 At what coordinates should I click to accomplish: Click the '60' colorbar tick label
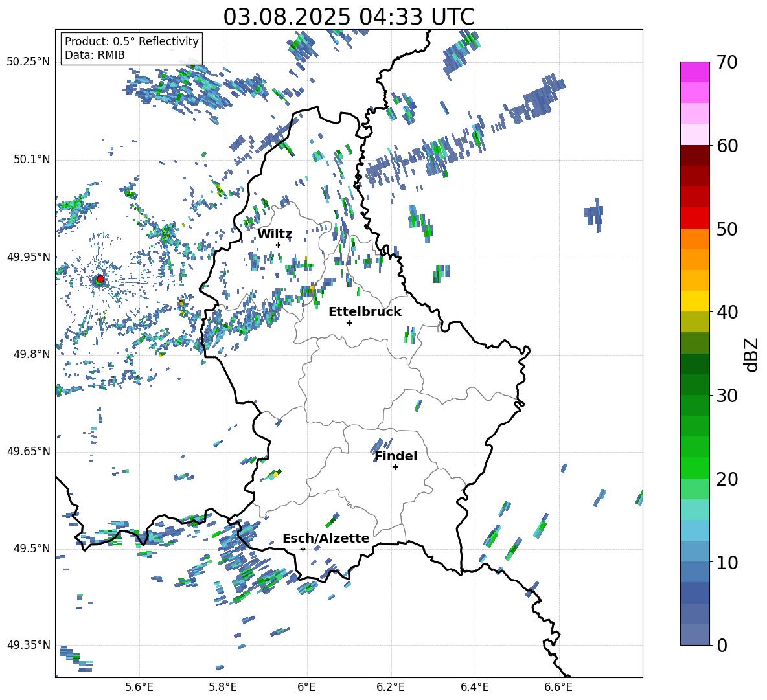727,146
